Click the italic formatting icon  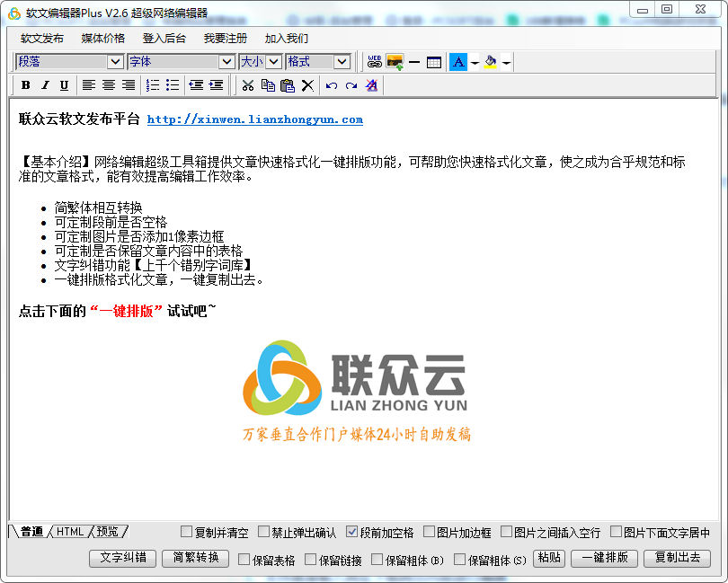pos(45,85)
